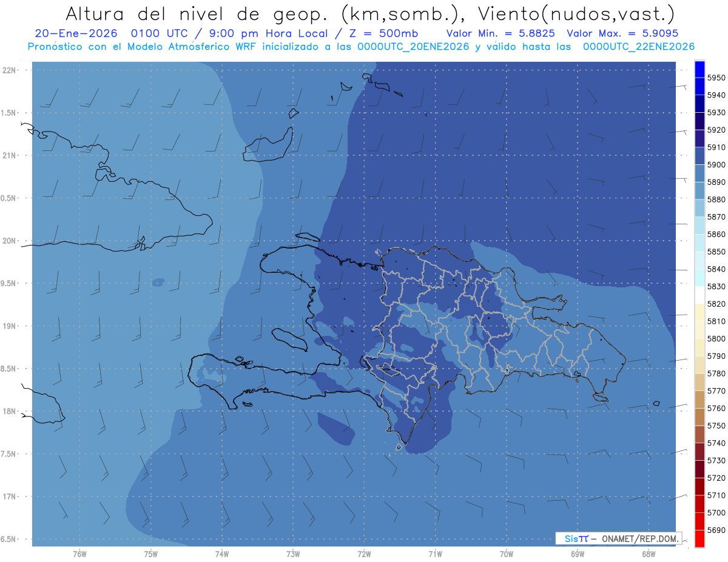Click the '76W' longitude axis label
Image resolution: width=728 pixels, height=562 pixels.
pyautogui.click(x=79, y=554)
